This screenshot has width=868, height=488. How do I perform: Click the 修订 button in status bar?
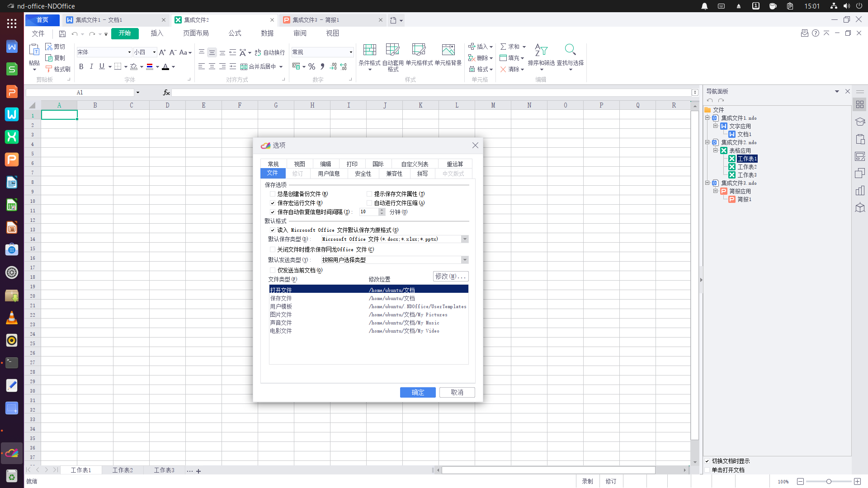point(611,481)
